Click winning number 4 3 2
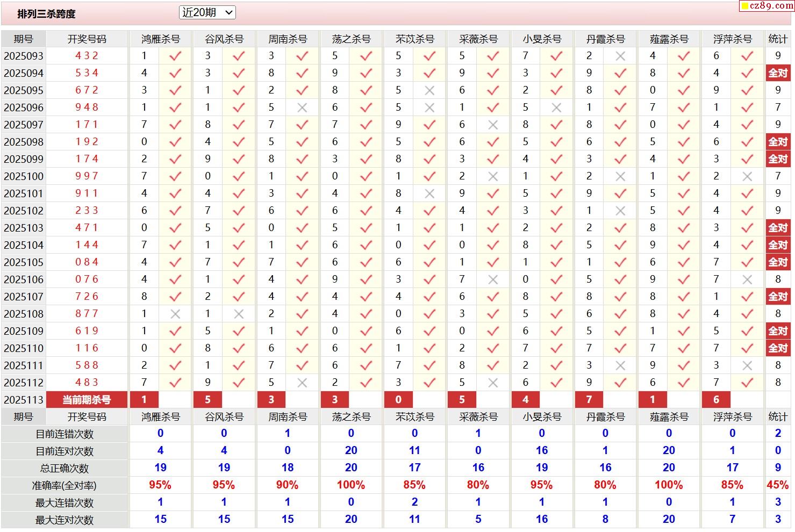This screenshot has width=795, height=532. point(87,55)
